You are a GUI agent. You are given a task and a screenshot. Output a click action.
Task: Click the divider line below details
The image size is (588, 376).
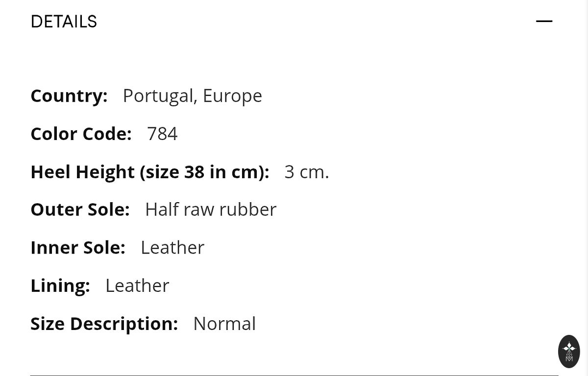(294, 375)
